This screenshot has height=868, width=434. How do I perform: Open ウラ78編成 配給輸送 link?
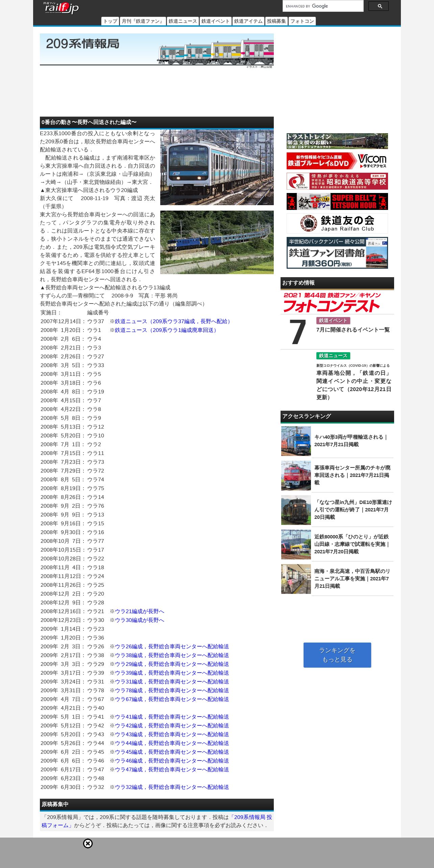[x=172, y=691]
